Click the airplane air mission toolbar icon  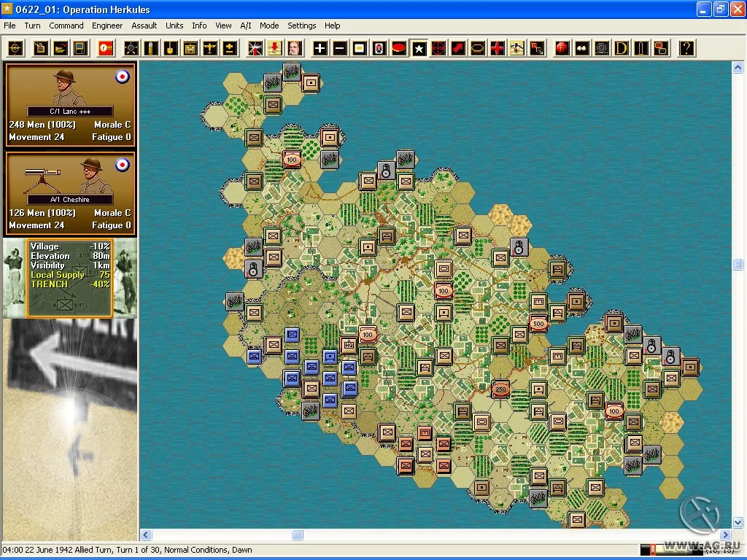pos(210,48)
